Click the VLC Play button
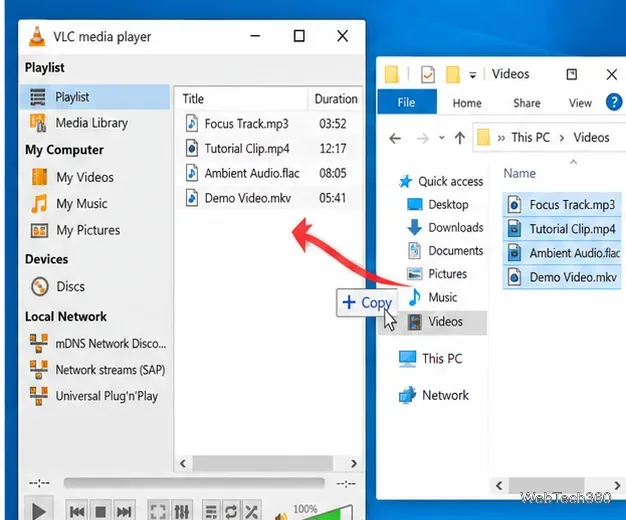Screen dimensions: 626x520 (x=38, y=510)
